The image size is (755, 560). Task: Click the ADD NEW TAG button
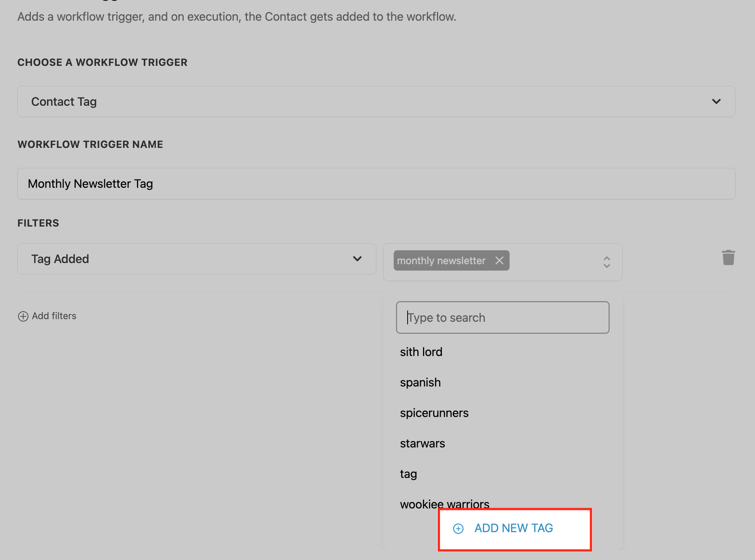pyautogui.click(x=513, y=528)
